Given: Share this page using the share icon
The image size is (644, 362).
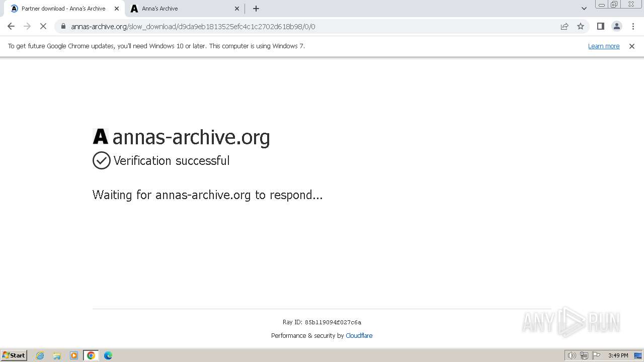Looking at the screenshot, I should (x=565, y=26).
